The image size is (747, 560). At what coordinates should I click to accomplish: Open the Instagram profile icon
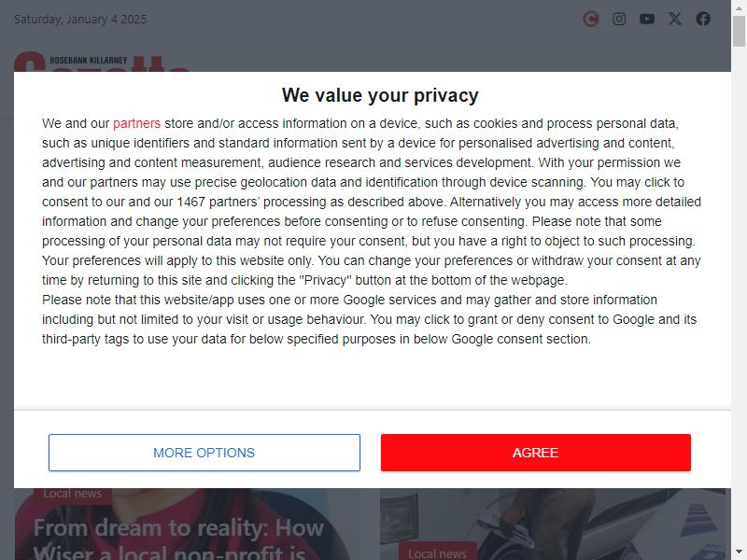(x=619, y=19)
